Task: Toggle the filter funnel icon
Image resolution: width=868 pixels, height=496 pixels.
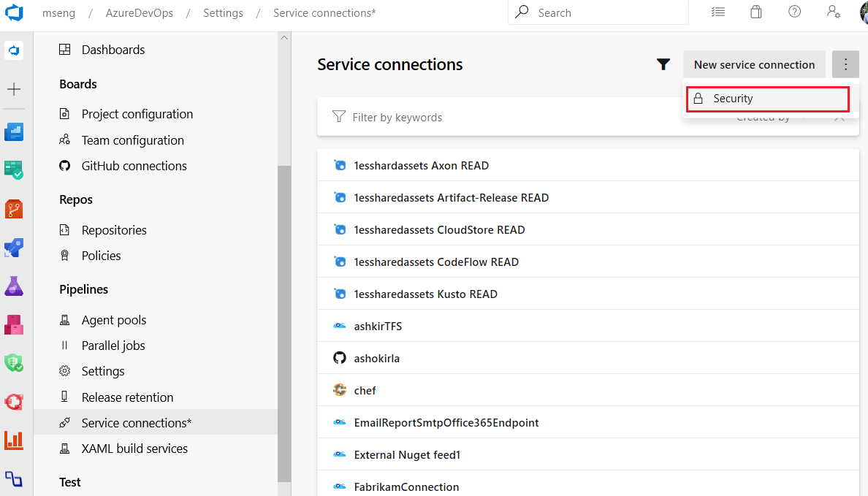Action: pos(663,65)
